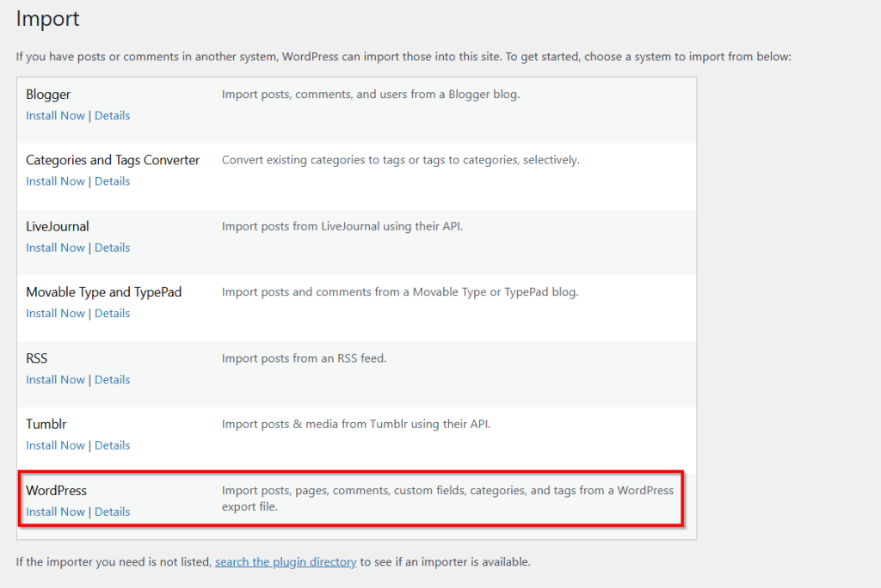
Task: Click Install Now under RSS
Action: (55, 380)
